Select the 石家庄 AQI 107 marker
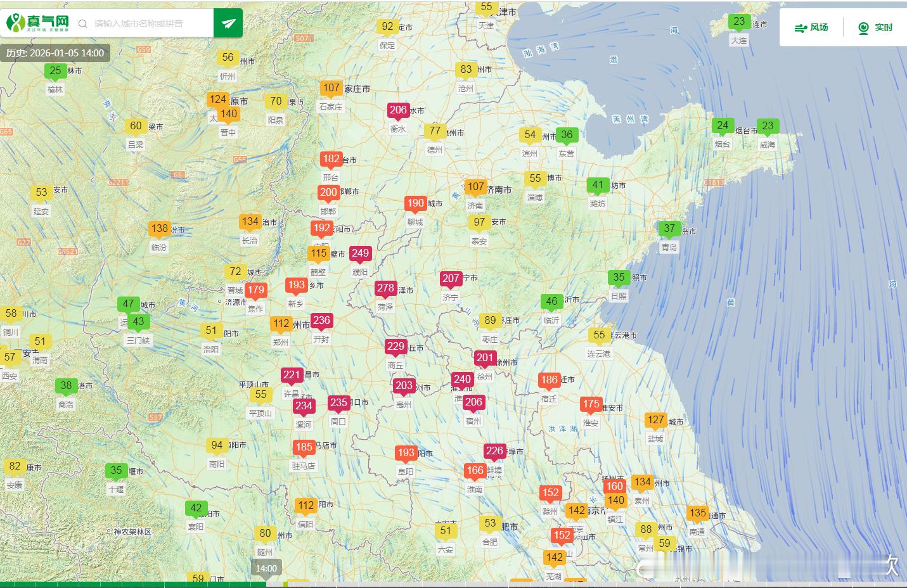This screenshot has height=588, width=907. point(331,89)
